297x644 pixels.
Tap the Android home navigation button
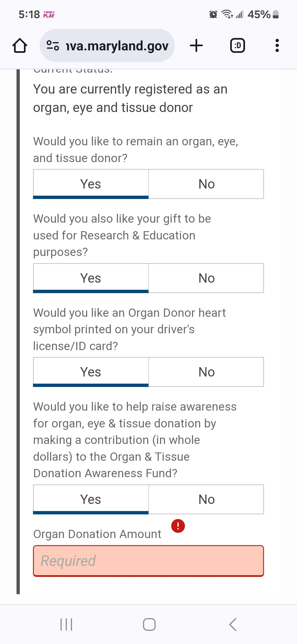coord(149,624)
